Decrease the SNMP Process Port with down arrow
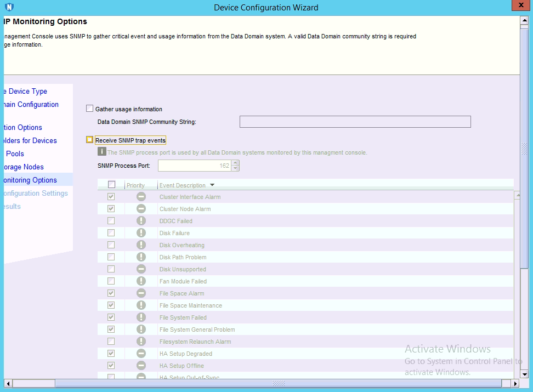 [x=235, y=168]
